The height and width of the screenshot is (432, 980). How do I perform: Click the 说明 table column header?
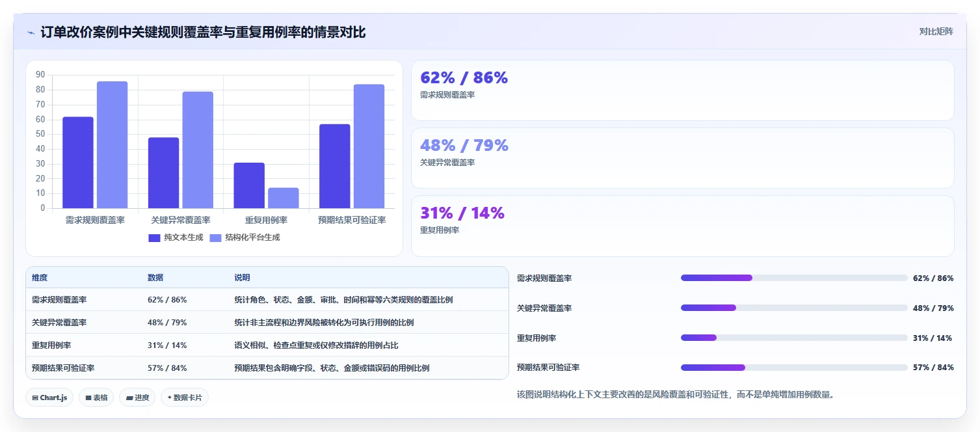pyautogui.click(x=242, y=278)
